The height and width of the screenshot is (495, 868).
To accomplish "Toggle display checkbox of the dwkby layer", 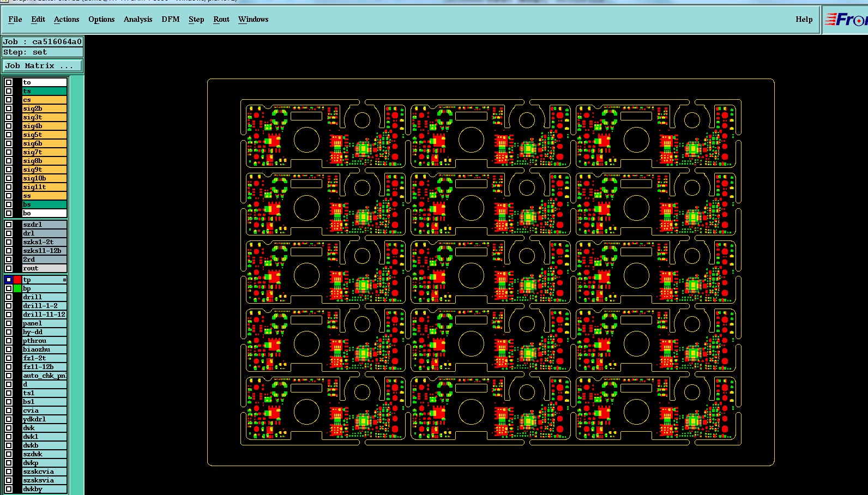I will 9,489.
